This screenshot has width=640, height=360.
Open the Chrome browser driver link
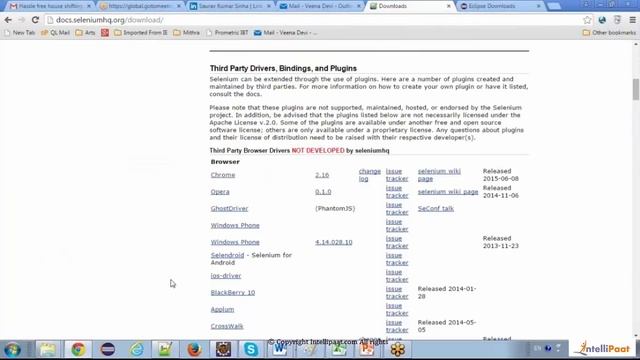click(223, 175)
